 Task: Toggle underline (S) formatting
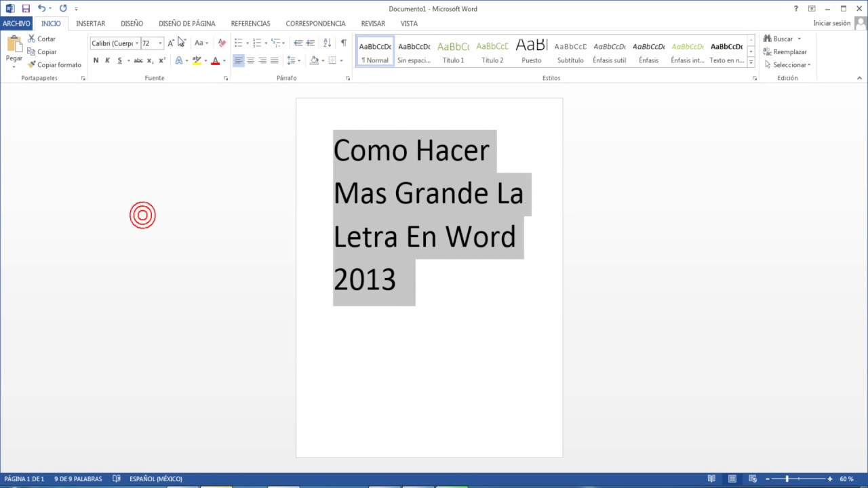pos(119,60)
